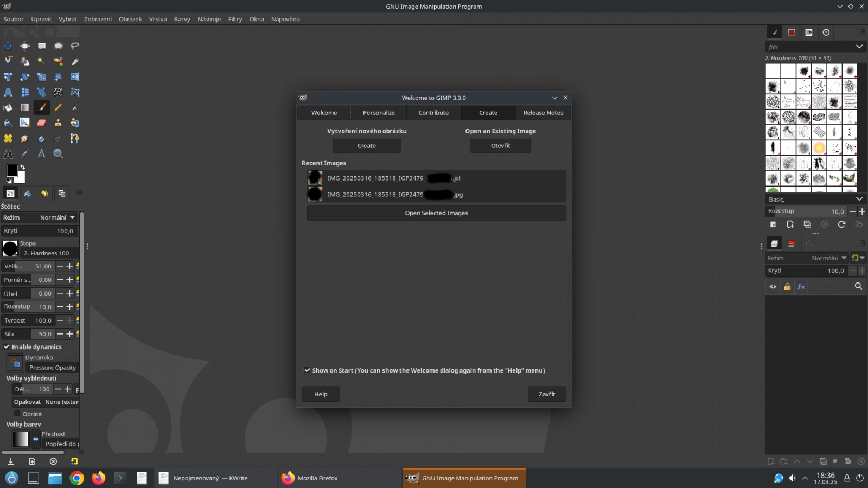The width and height of the screenshot is (868, 488).
Task: Uncheck Enable dynamics checkbox
Action: pyautogui.click(x=7, y=347)
